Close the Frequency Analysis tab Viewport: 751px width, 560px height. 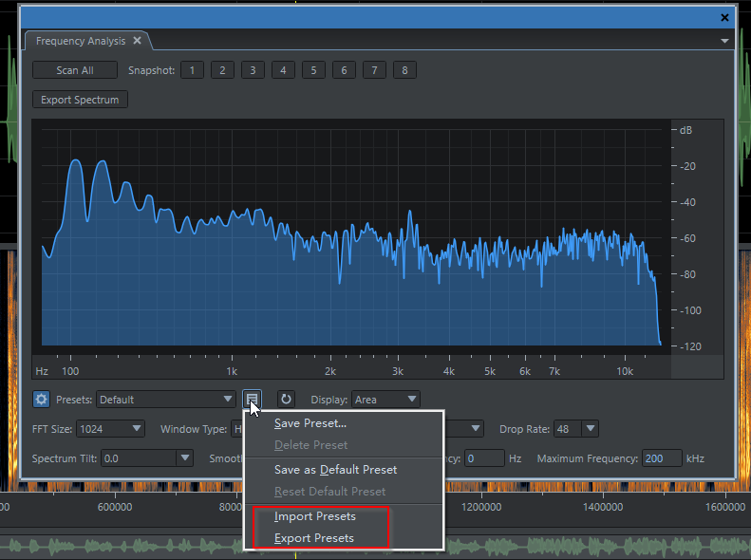[x=138, y=41]
